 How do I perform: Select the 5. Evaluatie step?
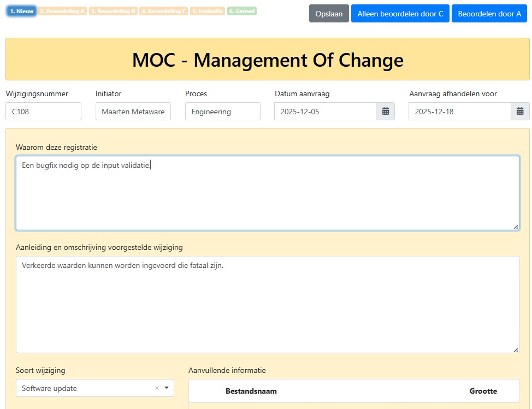208,11
